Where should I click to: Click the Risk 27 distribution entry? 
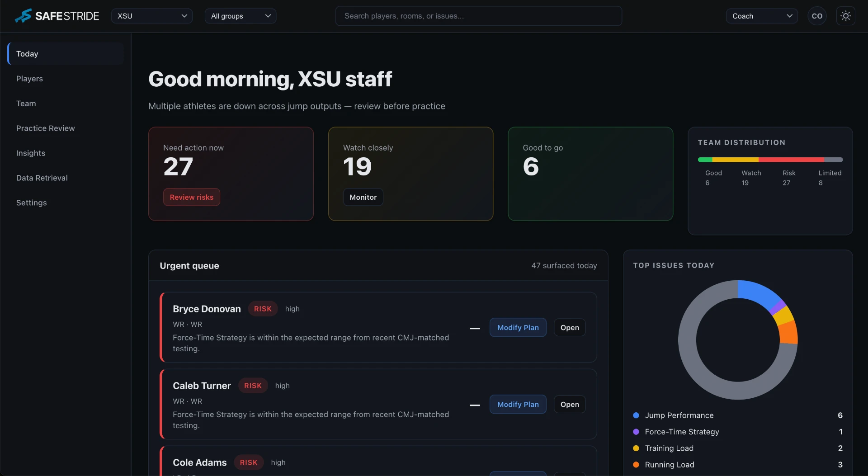[x=789, y=178]
